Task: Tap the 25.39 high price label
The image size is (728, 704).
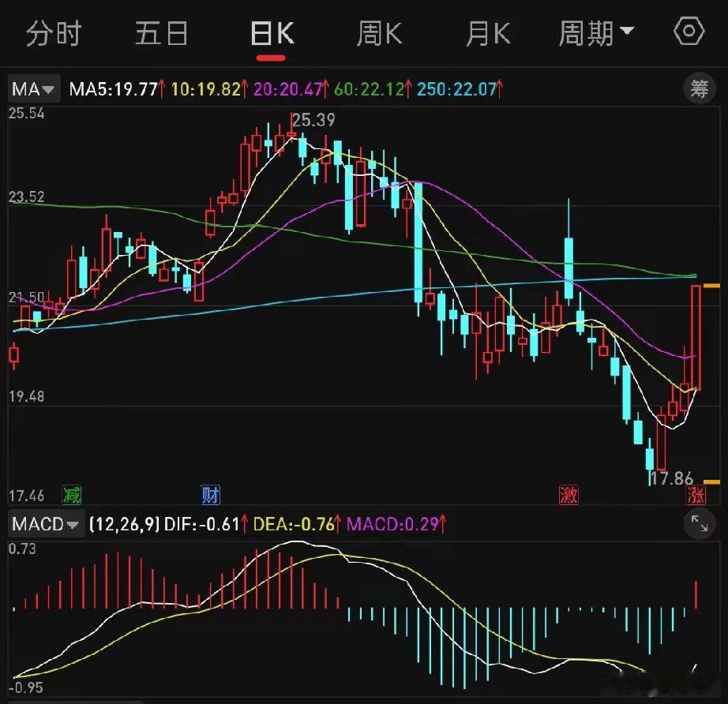Action: coord(313,120)
